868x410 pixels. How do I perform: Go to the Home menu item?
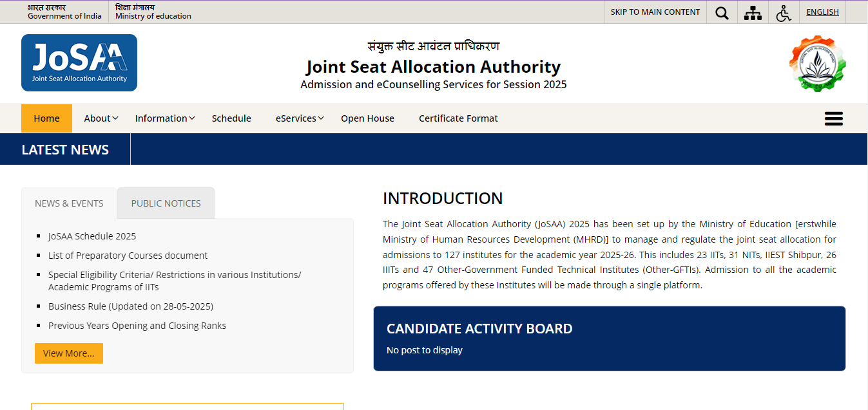tap(46, 118)
